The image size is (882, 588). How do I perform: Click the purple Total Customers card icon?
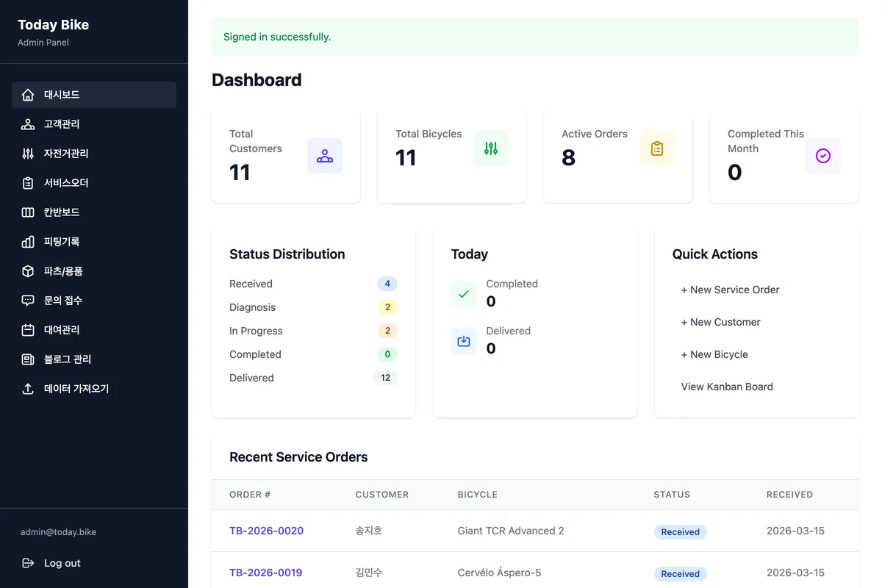tap(324, 156)
